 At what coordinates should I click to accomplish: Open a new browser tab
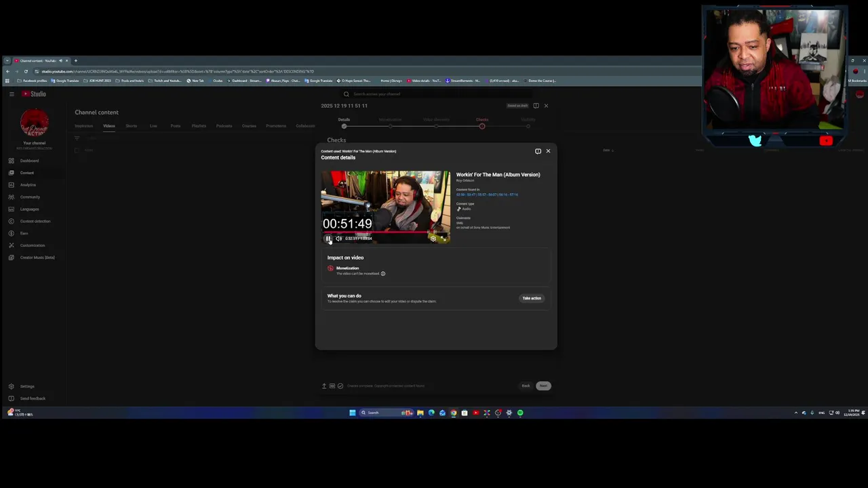coord(75,61)
